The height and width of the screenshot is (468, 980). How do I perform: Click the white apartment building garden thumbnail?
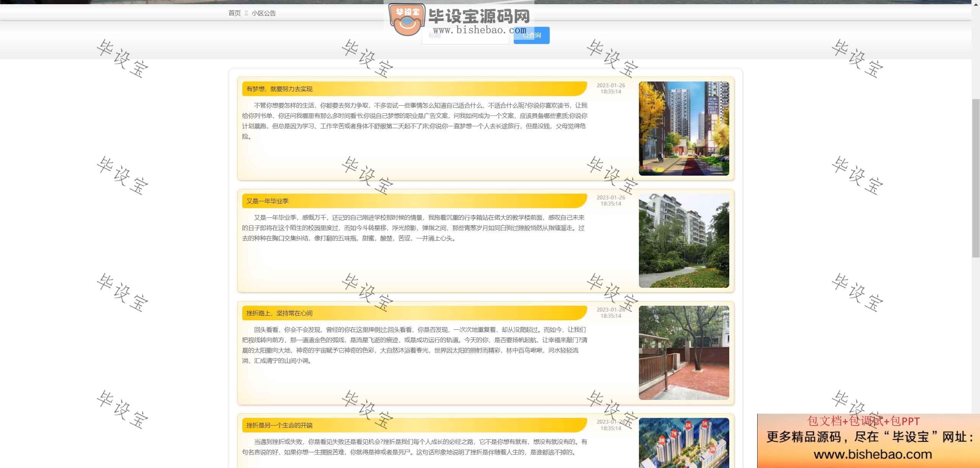(x=684, y=241)
